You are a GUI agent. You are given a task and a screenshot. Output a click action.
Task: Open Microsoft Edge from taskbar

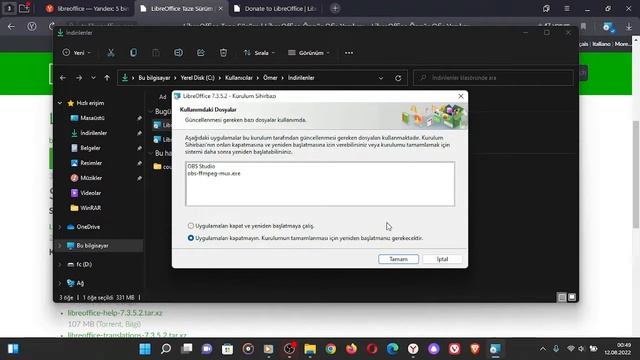click(x=392, y=349)
